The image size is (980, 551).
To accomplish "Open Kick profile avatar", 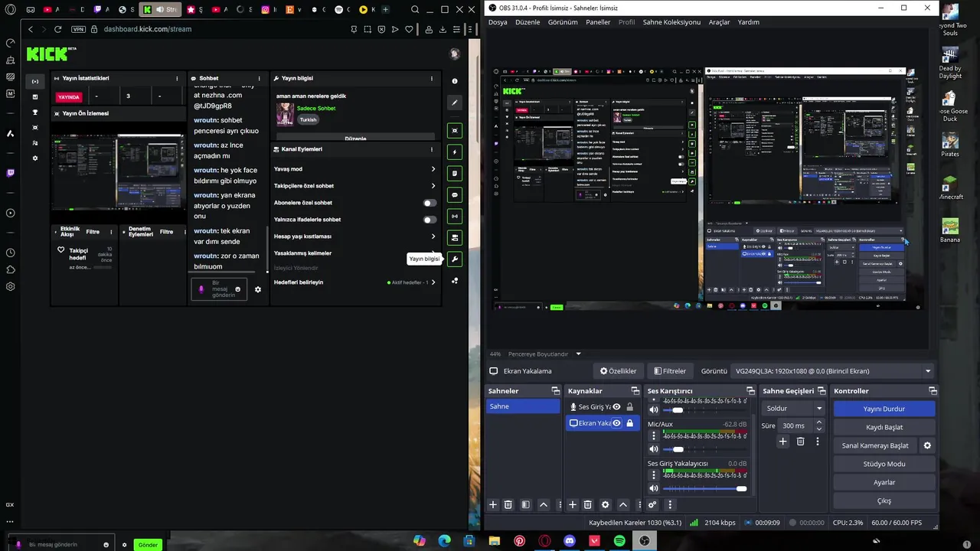I will pos(455,54).
